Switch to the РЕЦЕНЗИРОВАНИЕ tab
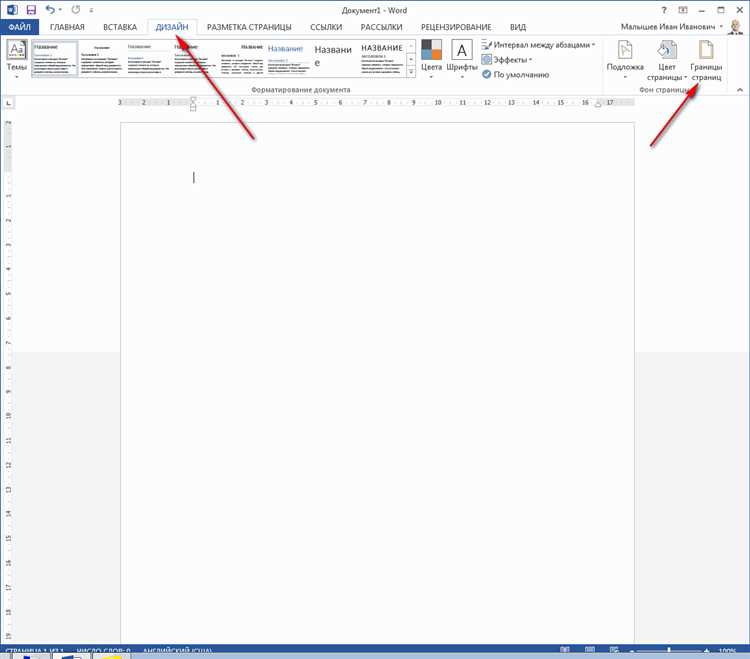 (456, 27)
